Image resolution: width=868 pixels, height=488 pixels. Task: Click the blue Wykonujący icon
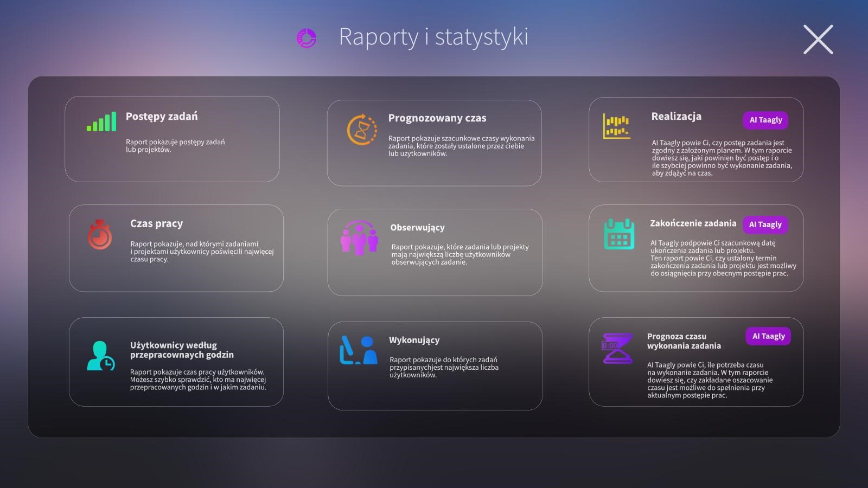pos(358,350)
